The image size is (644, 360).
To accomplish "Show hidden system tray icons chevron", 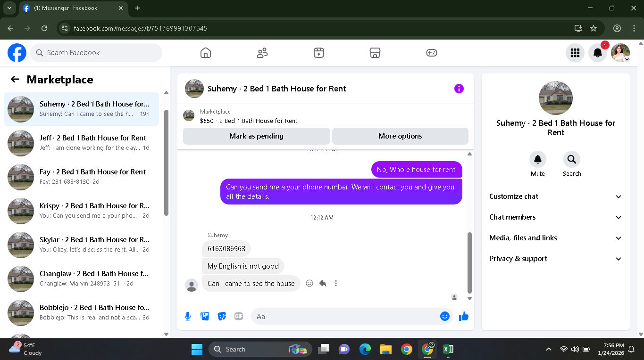I will click(x=548, y=349).
